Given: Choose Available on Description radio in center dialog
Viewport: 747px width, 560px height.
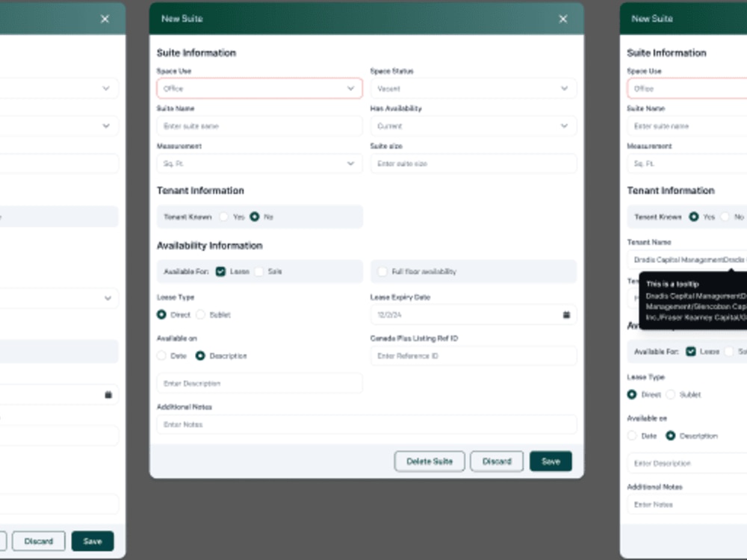Looking at the screenshot, I should [x=200, y=355].
